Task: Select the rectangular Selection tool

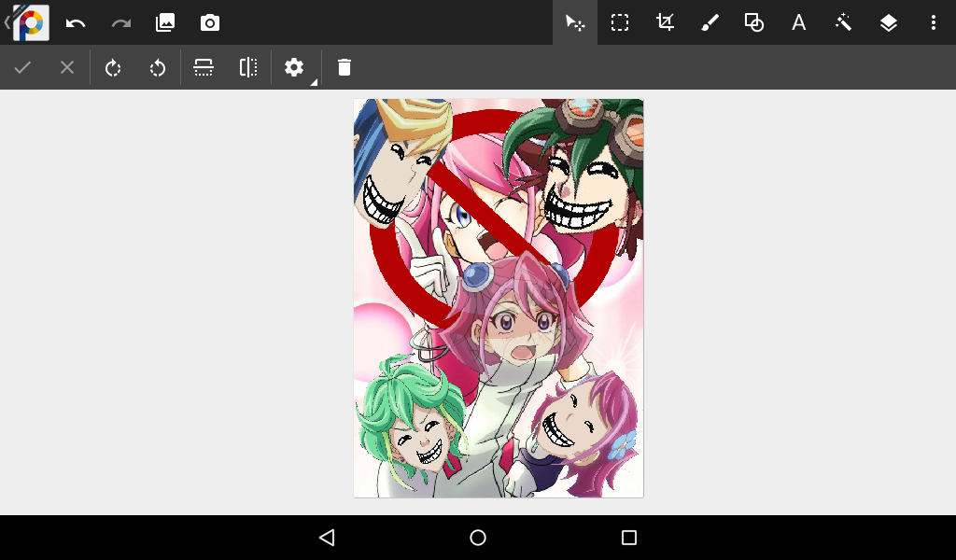Action: point(620,22)
